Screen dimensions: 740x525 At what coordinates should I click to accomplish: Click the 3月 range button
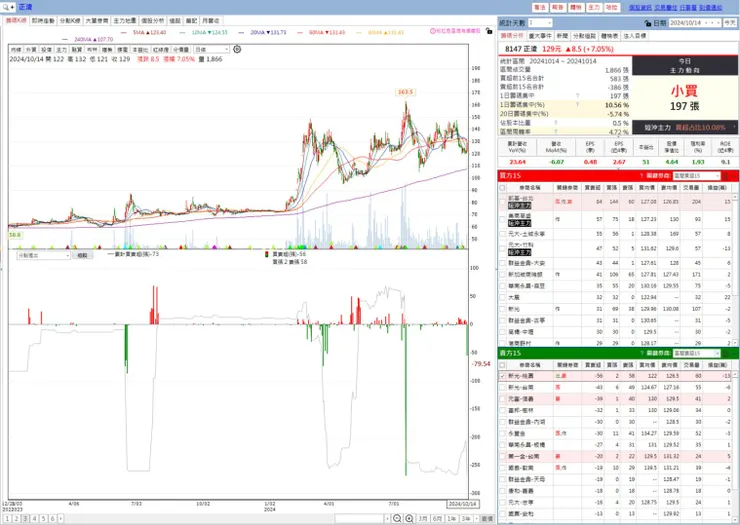click(x=423, y=518)
